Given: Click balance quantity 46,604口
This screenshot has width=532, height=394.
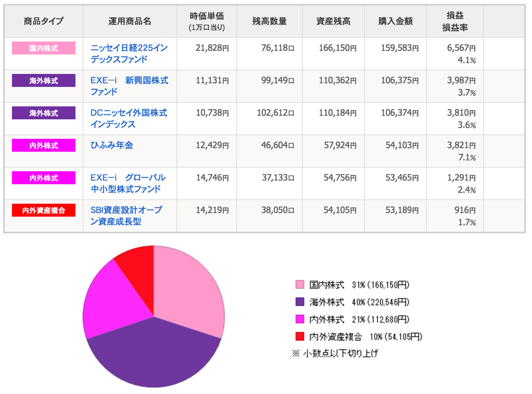Looking at the screenshot, I should pos(278,145).
